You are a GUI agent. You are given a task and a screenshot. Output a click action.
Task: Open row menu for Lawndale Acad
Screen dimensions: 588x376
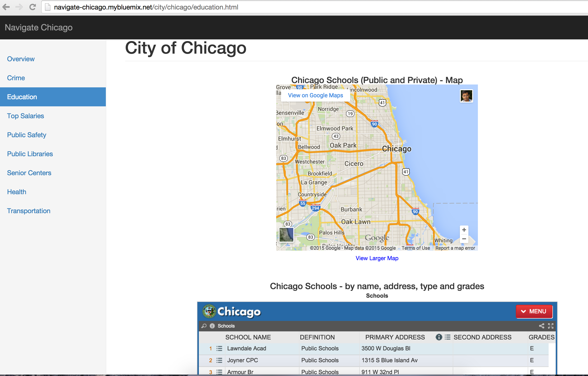point(219,348)
